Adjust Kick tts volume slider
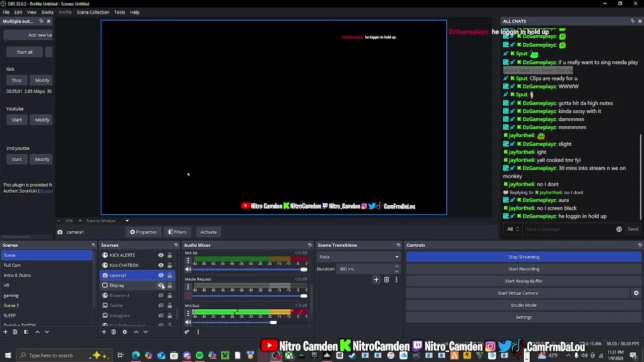 (x=250, y=269)
